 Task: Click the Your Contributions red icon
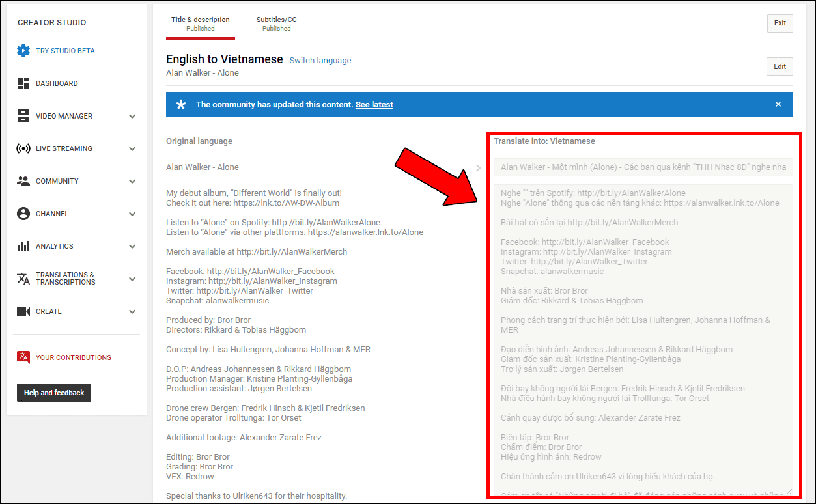coord(23,357)
